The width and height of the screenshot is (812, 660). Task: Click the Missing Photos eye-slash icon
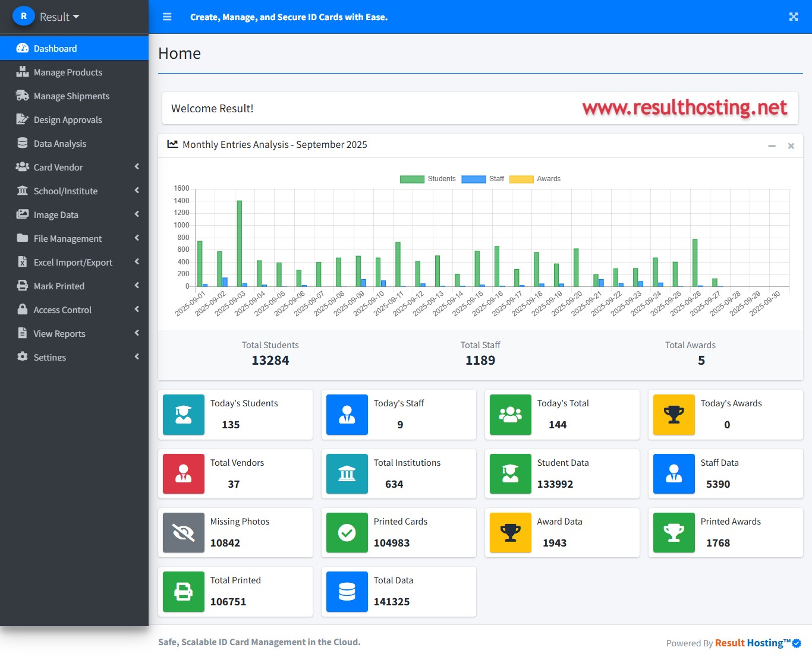184,533
